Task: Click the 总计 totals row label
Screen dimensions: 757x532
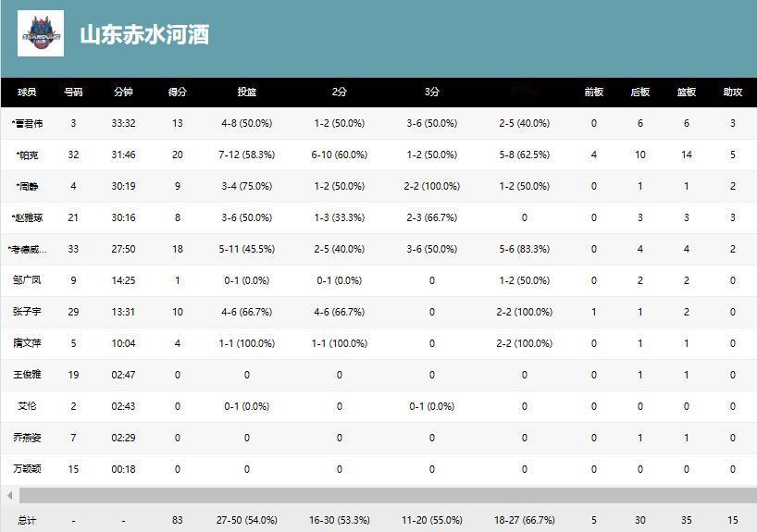Action: (x=27, y=520)
